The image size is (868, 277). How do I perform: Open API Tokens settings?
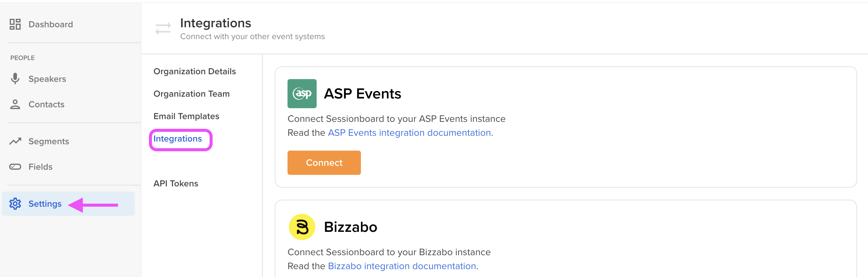(176, 183)
